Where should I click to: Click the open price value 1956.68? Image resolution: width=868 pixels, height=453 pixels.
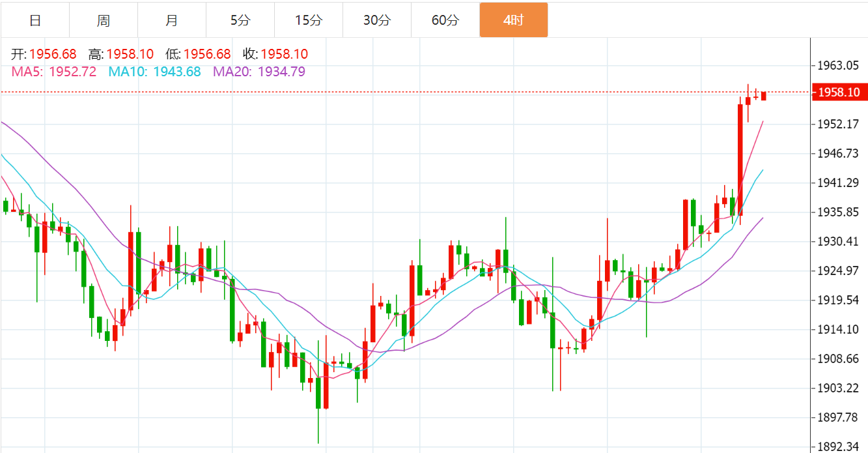[x=53, y=54]
